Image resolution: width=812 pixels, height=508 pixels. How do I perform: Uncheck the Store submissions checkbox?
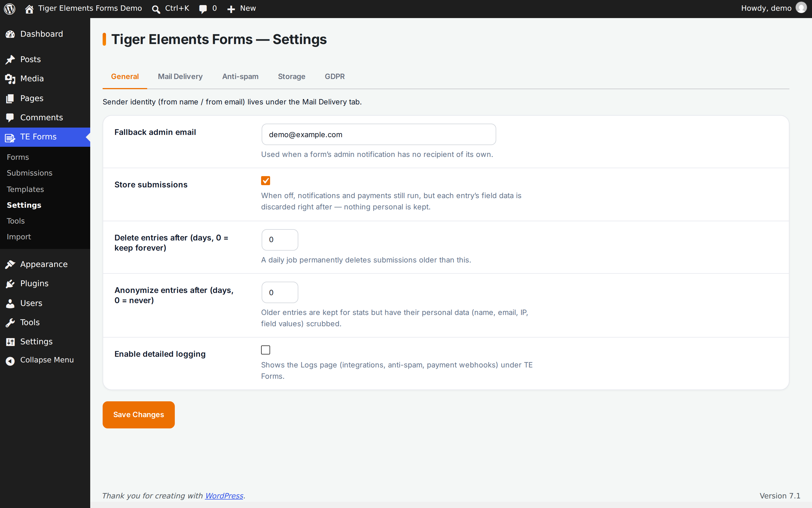coord(265,181)
